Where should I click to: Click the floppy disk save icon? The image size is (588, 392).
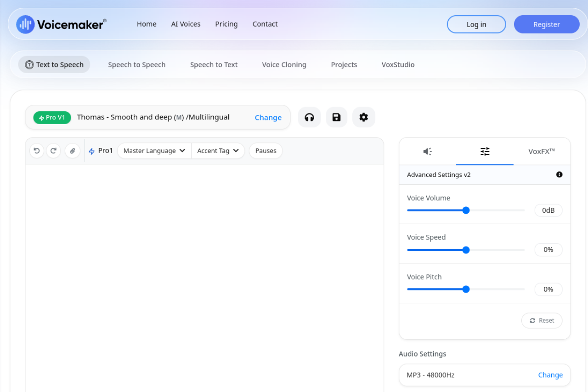pos(336,117)
